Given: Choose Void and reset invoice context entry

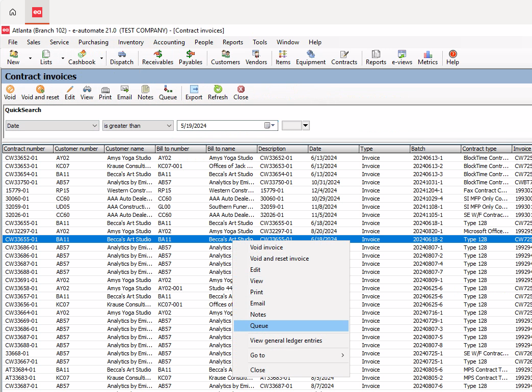Looking at the screenshot, I should coord(291,259).
